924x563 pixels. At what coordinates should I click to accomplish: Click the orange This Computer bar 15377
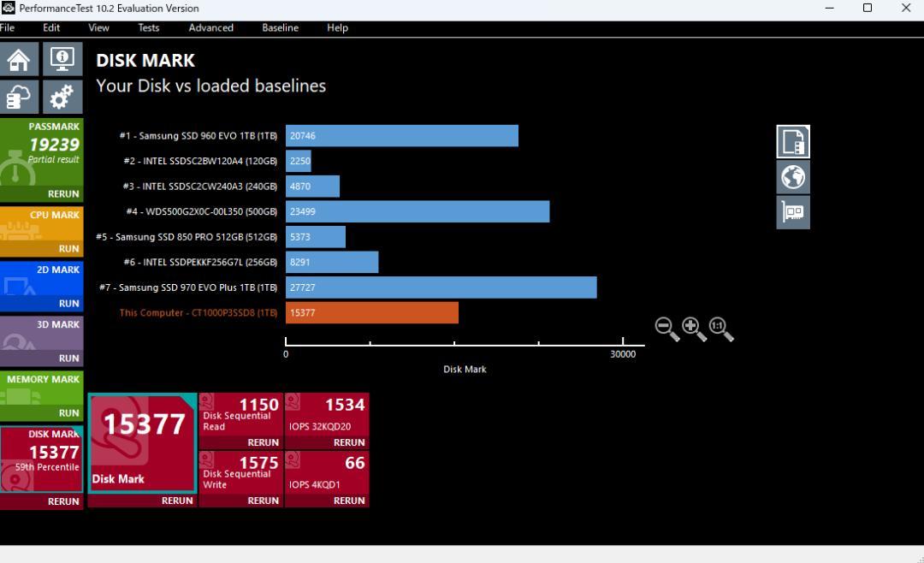tap(372, 313)
